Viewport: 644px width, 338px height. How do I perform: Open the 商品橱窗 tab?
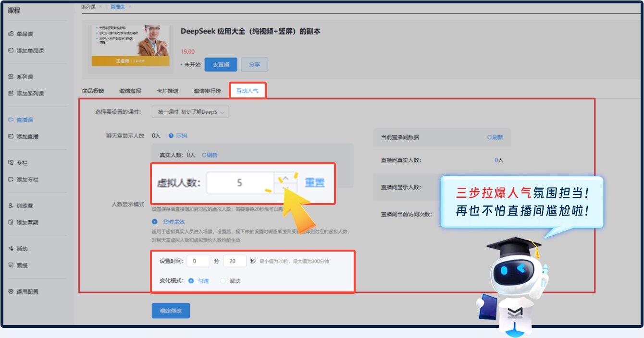click(x=93, y=91)
